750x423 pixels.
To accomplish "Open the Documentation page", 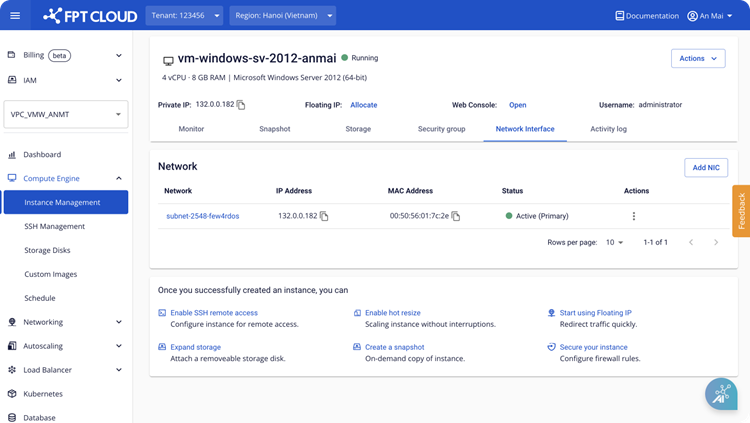I will click(x=646, y=16).
